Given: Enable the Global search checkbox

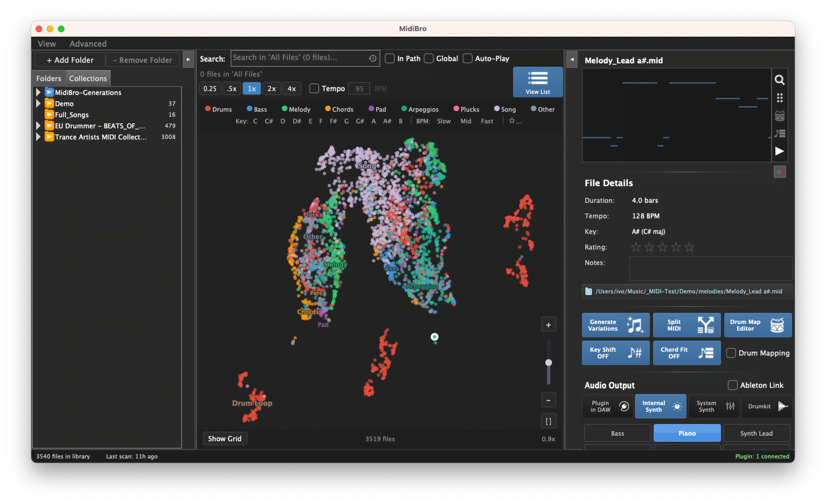Looking at the screenshot, I should click(429, 58).
